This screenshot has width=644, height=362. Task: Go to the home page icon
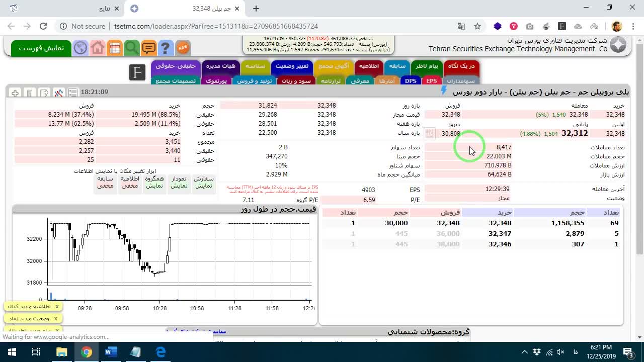coord(98,48)
